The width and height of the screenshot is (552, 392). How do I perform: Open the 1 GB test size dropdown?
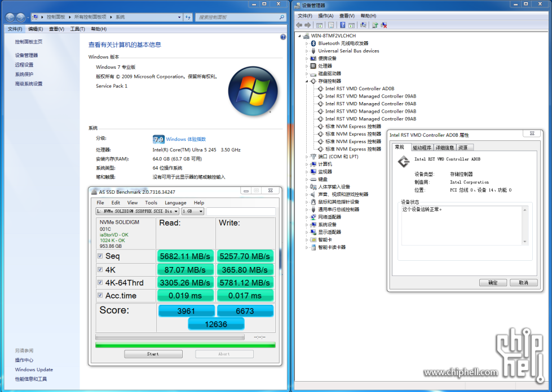pos(193,211)
